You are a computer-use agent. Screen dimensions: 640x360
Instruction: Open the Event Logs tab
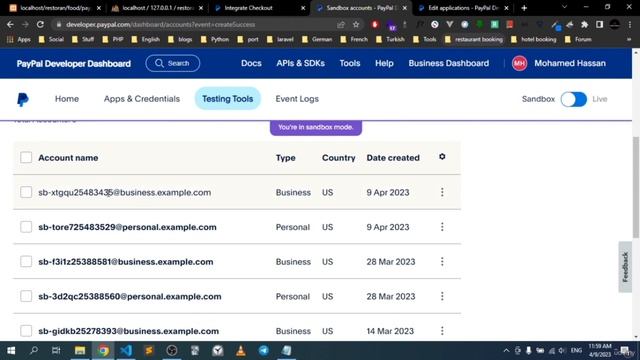point(297,99)
